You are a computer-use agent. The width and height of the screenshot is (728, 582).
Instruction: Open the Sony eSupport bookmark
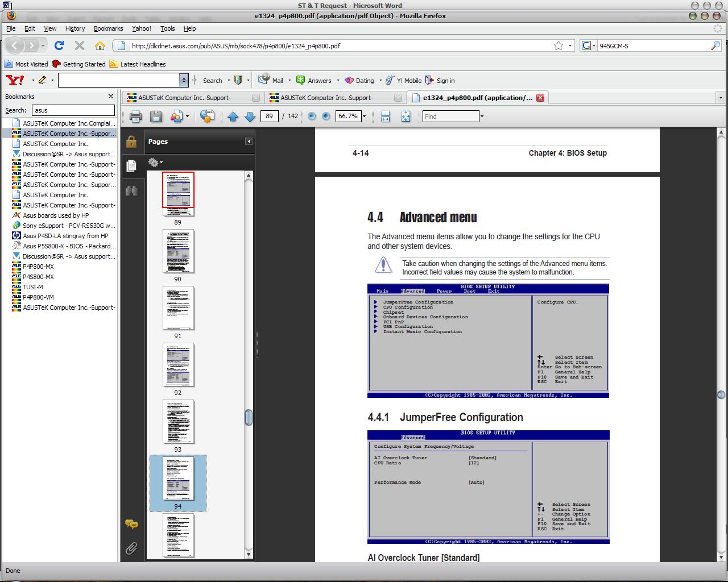click(64, 226)
